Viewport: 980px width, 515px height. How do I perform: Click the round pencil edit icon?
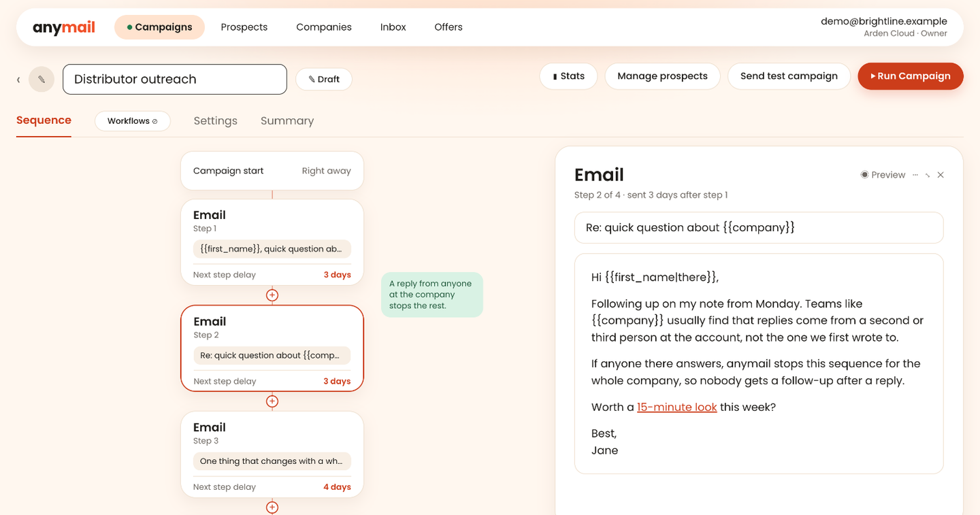coord(42,80)
